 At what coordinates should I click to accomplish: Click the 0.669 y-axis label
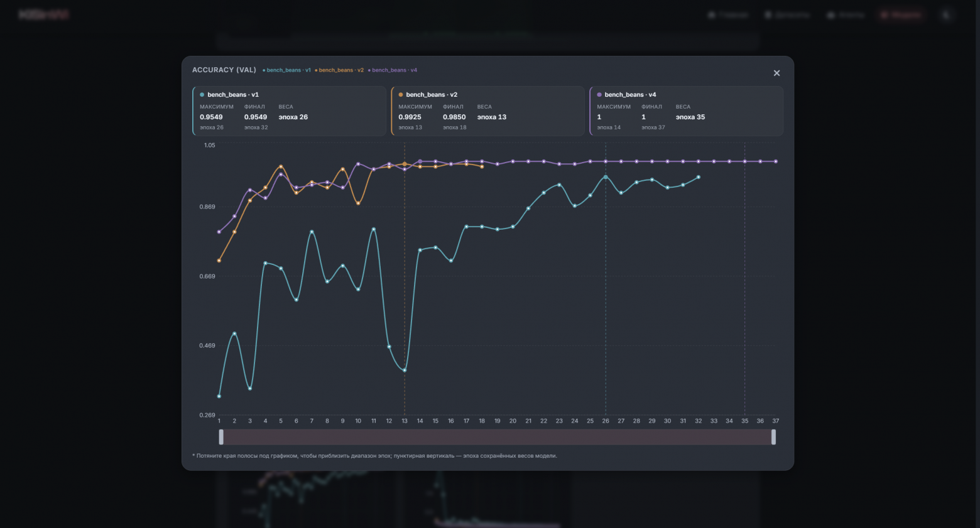tap(207, 276)
